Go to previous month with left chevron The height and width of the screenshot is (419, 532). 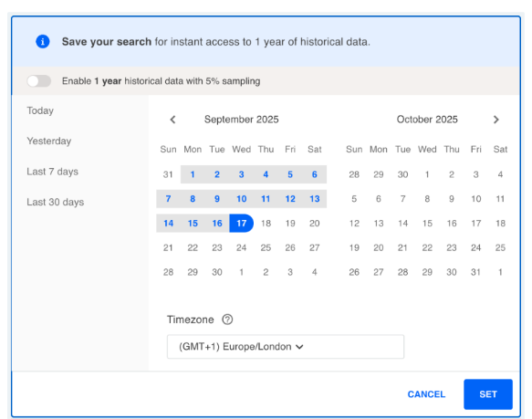pos(172,120)
